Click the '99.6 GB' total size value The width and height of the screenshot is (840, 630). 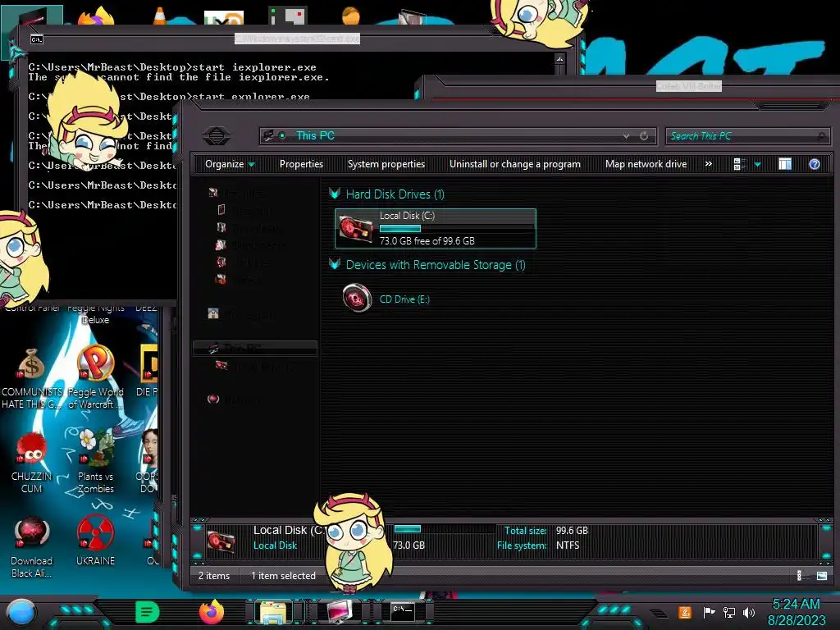[572, 531]
